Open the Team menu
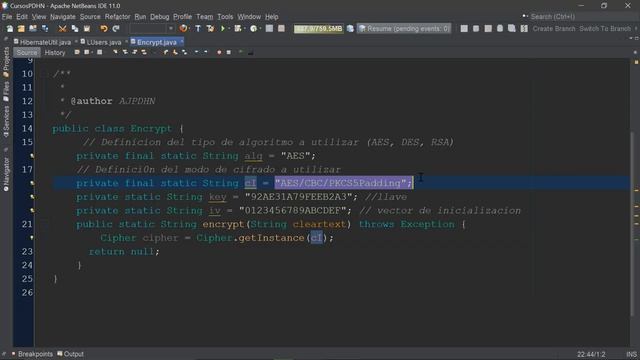This screenshot has width=640, height=360. pyautogui.click(x=204, y=17)
